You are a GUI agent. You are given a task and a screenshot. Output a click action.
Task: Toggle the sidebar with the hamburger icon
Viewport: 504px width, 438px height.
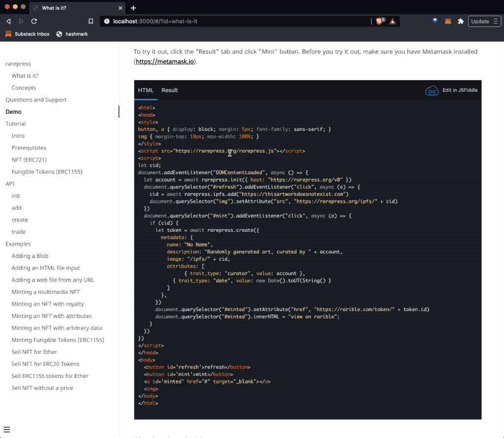coord(7,430)
